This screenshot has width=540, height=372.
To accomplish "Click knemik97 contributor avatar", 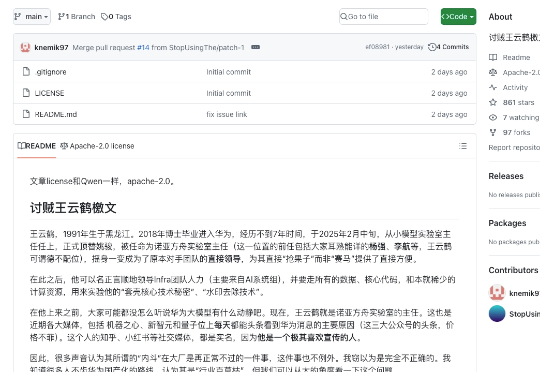I will tap(497, 293).
